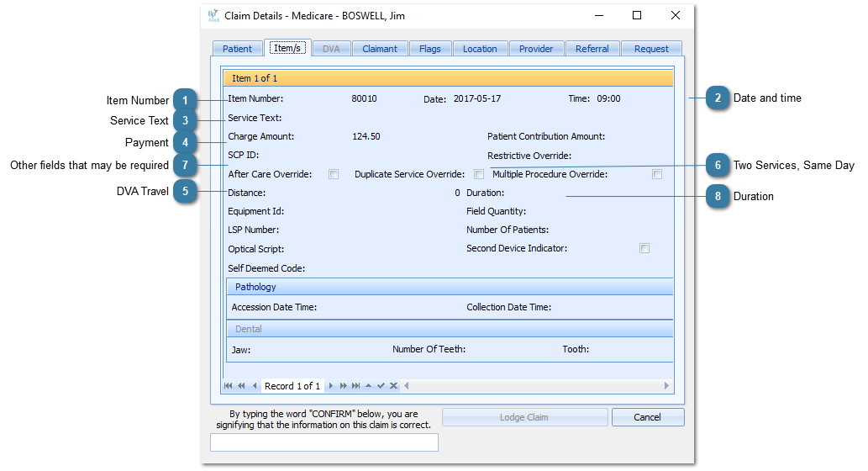Click the Optical Script label
Image resolution: width=868 pixels, height=471 pixels.
pyautogui.click(x=255, y=249)
